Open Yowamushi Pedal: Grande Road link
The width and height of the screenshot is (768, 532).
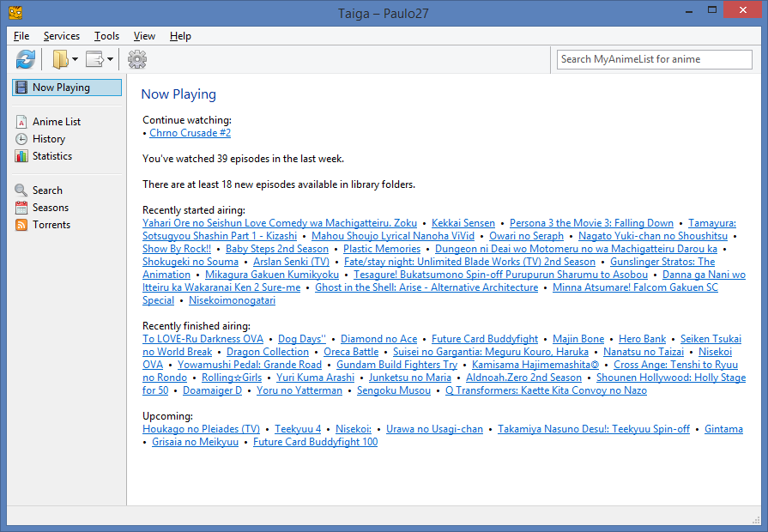click(x=250, y=365)
